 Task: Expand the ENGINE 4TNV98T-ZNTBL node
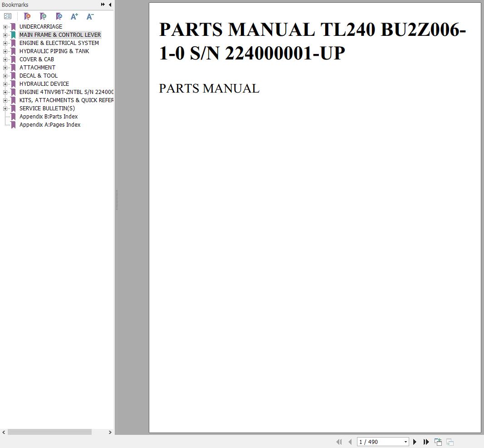(x=5, y=92)
